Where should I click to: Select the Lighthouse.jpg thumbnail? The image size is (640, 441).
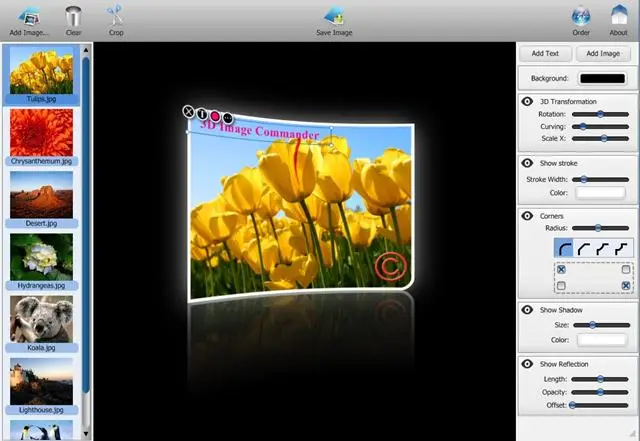click(41, 381)
